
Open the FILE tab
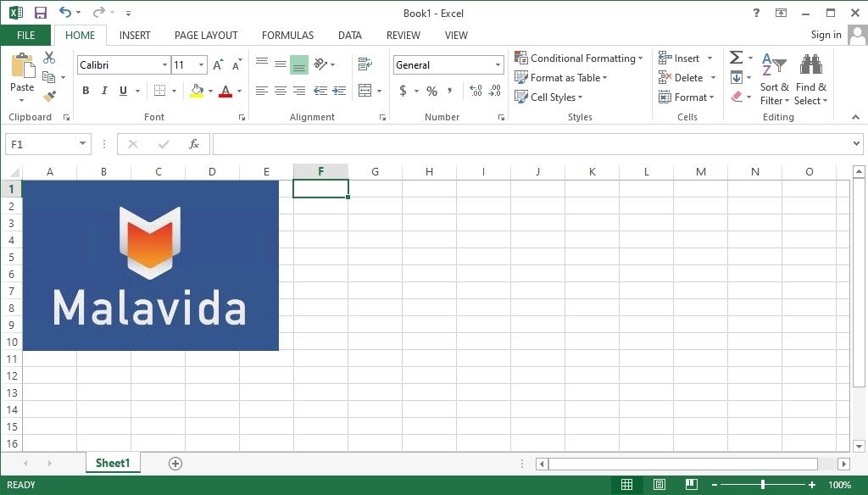pyautogui.click(x=26, y=35)
